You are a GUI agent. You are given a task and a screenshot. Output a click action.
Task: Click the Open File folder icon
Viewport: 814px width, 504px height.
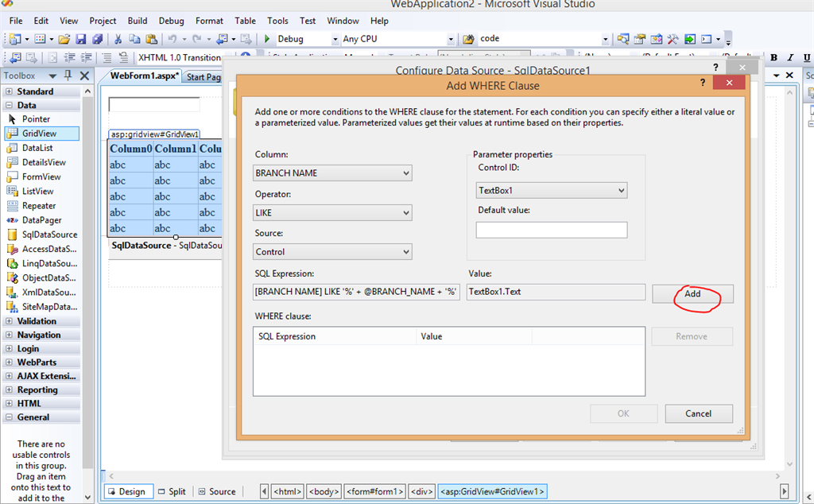coord(64,39)
